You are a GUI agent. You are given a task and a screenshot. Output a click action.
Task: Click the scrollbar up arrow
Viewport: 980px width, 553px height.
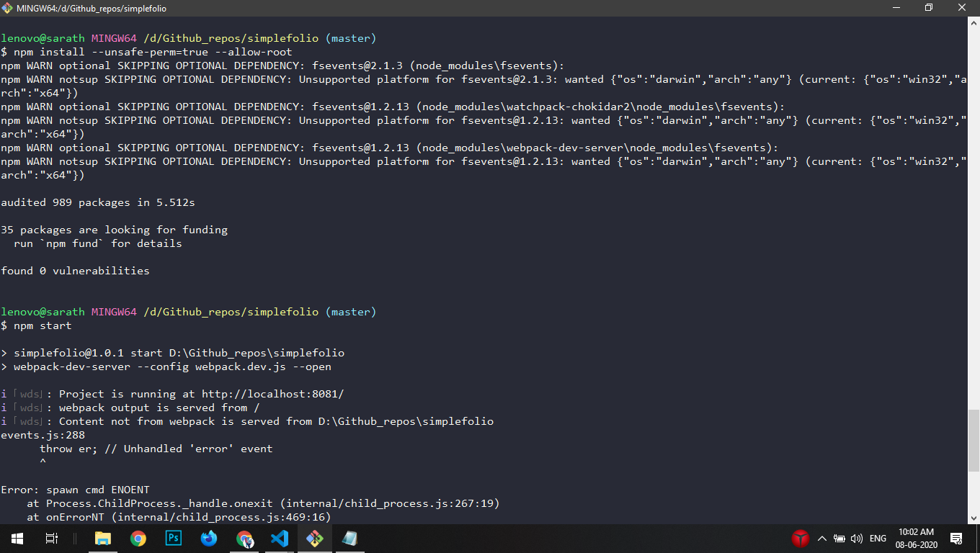(x=974, y=23)
